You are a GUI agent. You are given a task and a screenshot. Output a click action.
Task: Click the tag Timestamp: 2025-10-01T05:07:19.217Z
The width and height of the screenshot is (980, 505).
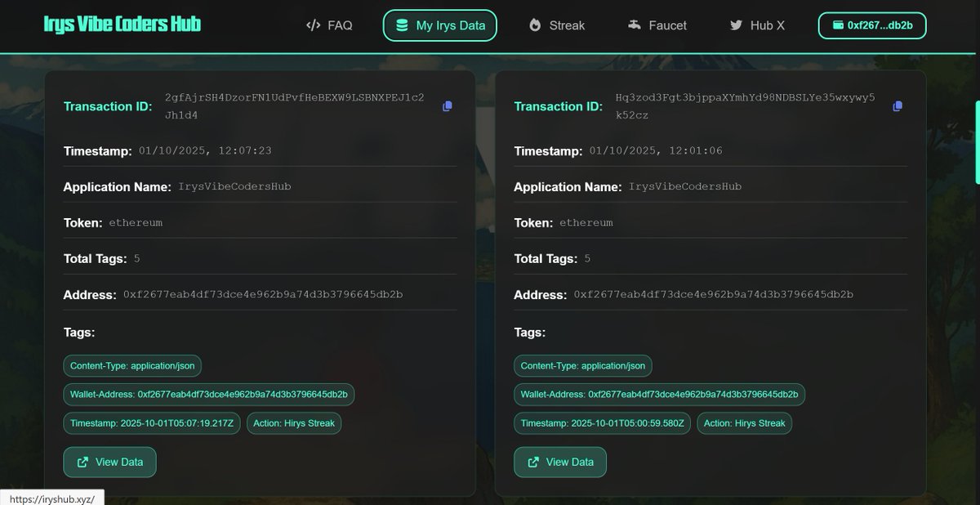tap(152, 423)
